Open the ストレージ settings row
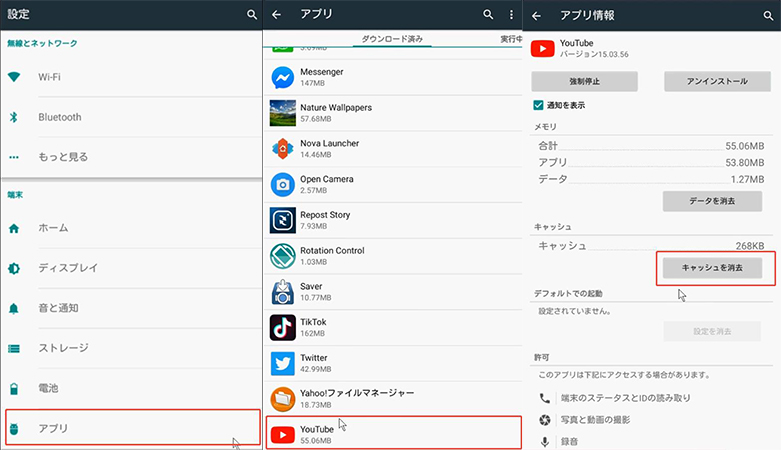Screen dimensions: 781x450 coord(131,348)
